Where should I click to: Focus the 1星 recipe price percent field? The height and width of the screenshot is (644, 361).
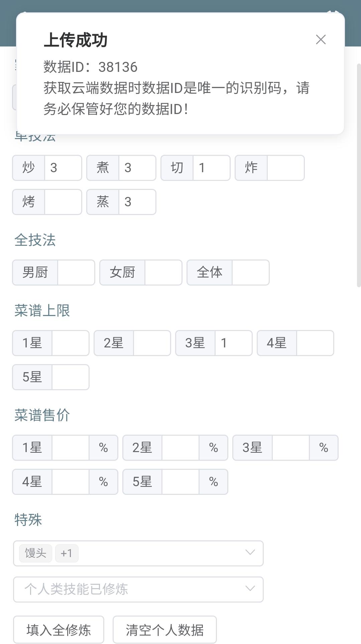click(70, 448)
